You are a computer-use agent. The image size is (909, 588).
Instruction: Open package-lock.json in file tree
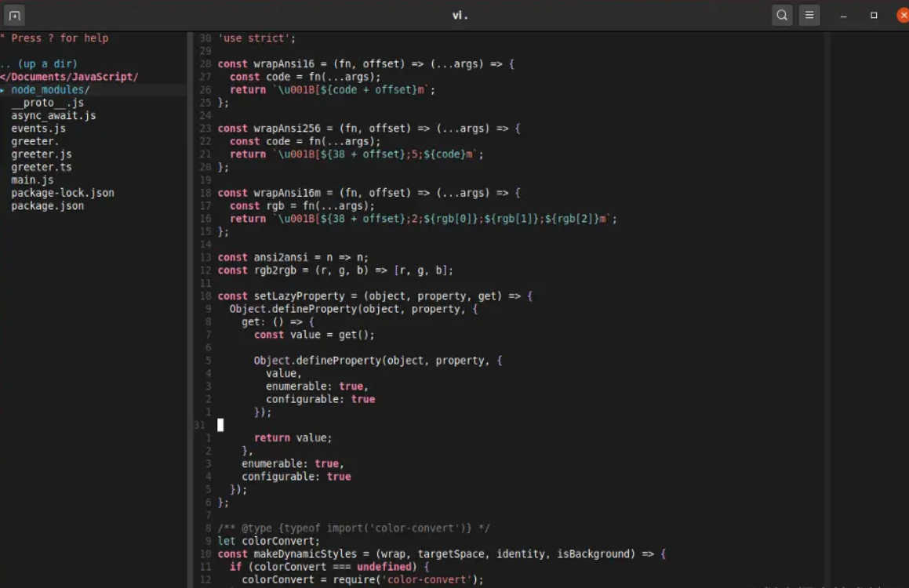click(63, 192)
